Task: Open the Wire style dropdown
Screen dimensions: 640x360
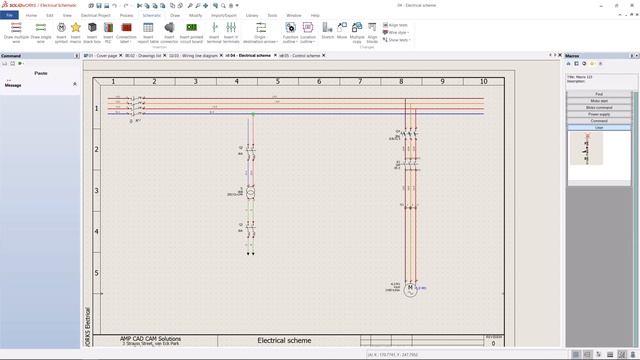Action: 396,33
